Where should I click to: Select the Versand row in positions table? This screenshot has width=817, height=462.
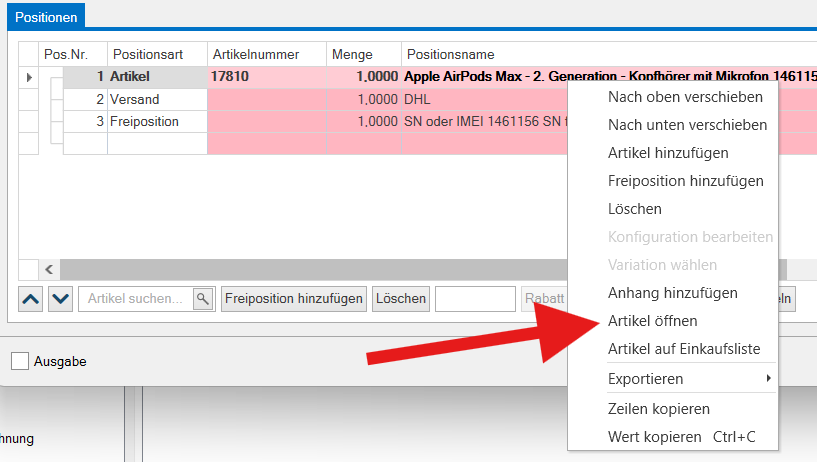coord(134,99)
